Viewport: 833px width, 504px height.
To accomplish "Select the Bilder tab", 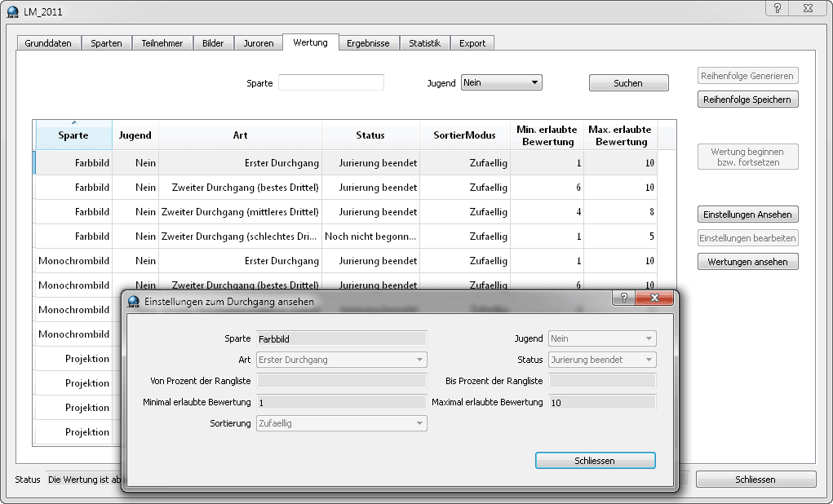I will pyautogui.click(x=213, y=43).
